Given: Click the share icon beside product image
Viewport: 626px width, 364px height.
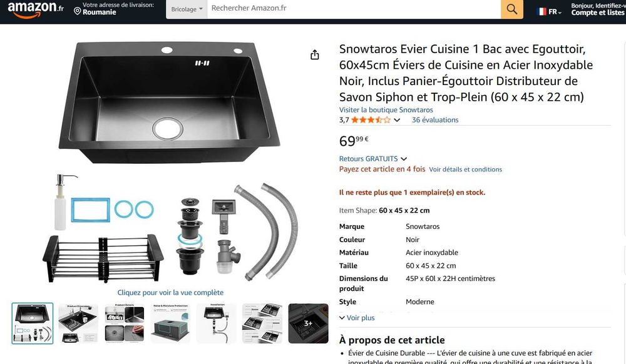Looking at the screenshot, I should [x=315, y=54].
